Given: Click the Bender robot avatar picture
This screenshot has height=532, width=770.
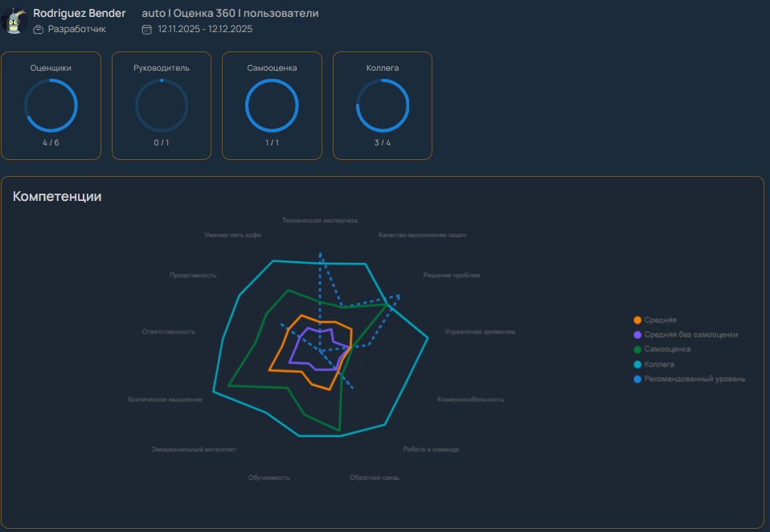Looking at the screenshot, I should point(14,21).
